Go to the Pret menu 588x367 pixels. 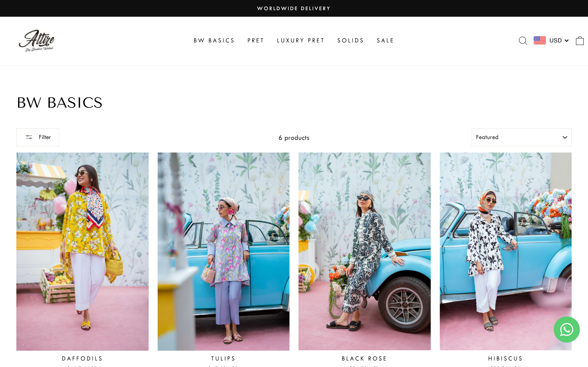(x=256, y=41)
